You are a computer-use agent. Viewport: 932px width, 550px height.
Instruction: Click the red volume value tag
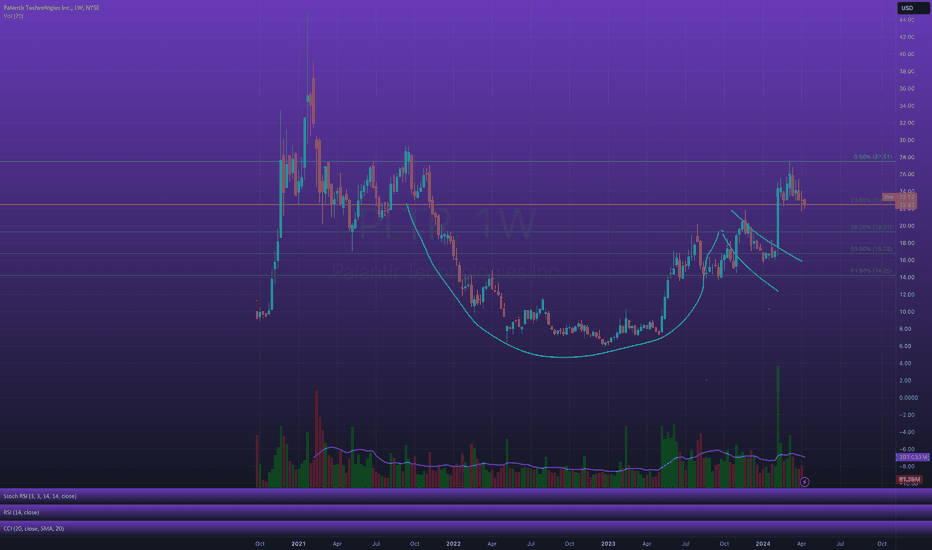[x=909, y=479]
